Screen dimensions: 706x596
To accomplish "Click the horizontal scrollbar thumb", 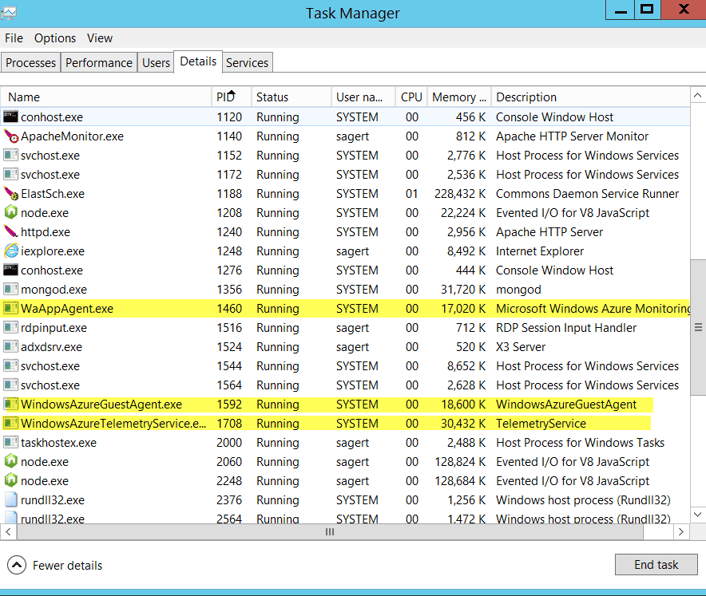I will point(330,532).
